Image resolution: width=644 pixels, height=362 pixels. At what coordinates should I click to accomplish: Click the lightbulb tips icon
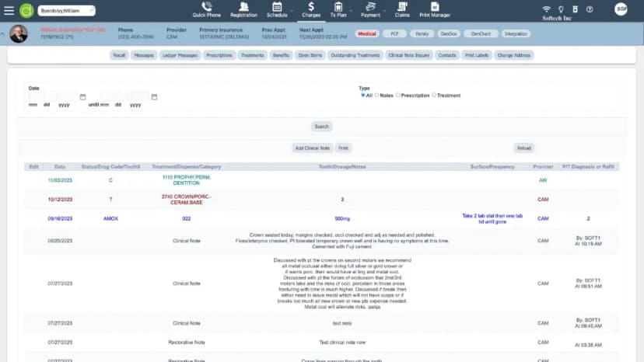click(559, 9)
